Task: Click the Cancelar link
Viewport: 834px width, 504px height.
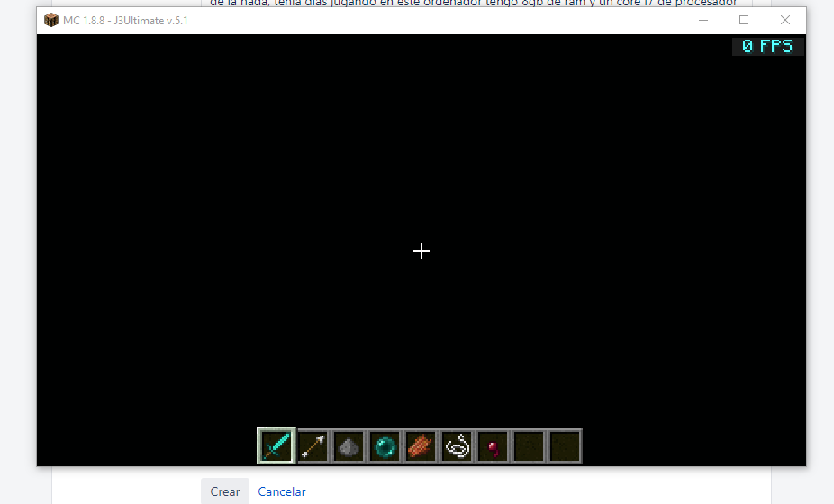Action: 282,491
